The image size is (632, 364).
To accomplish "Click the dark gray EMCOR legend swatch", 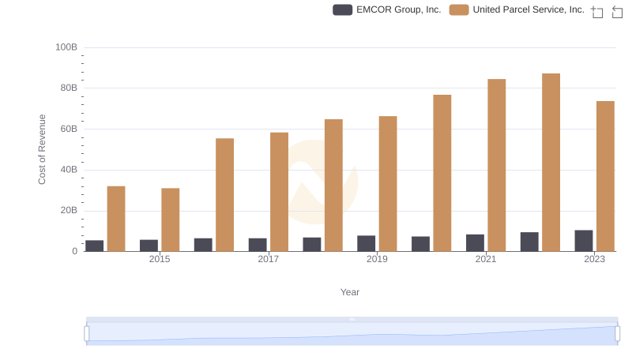I will (342, 10).
